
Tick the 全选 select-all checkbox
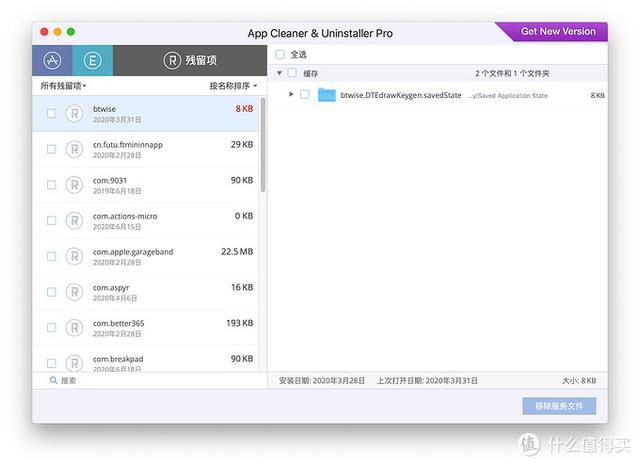click(280, 54)
